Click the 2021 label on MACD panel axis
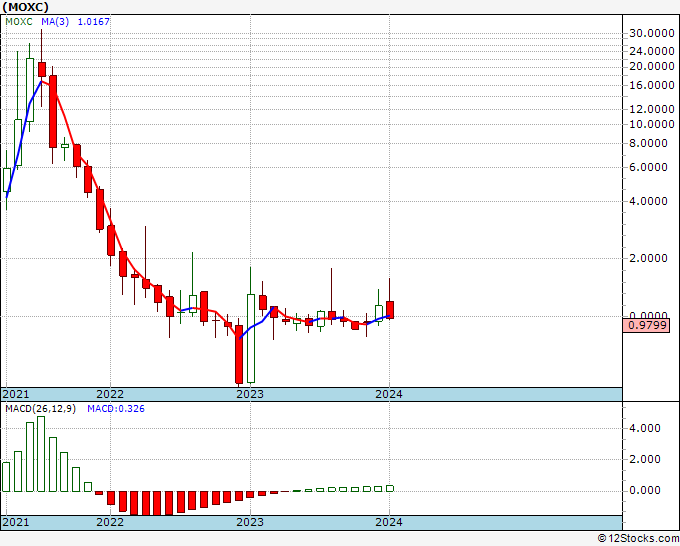680x546 pixels. [16, 522]
